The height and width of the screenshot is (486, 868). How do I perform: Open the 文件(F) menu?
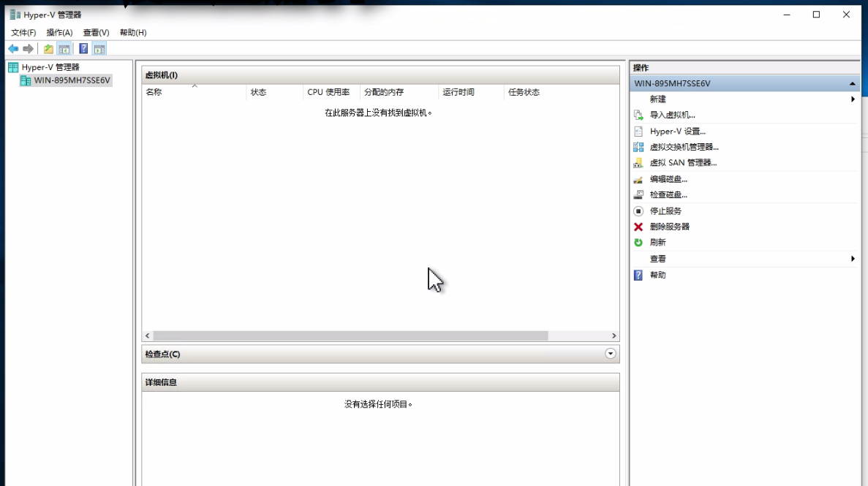(x=23, y=33)
